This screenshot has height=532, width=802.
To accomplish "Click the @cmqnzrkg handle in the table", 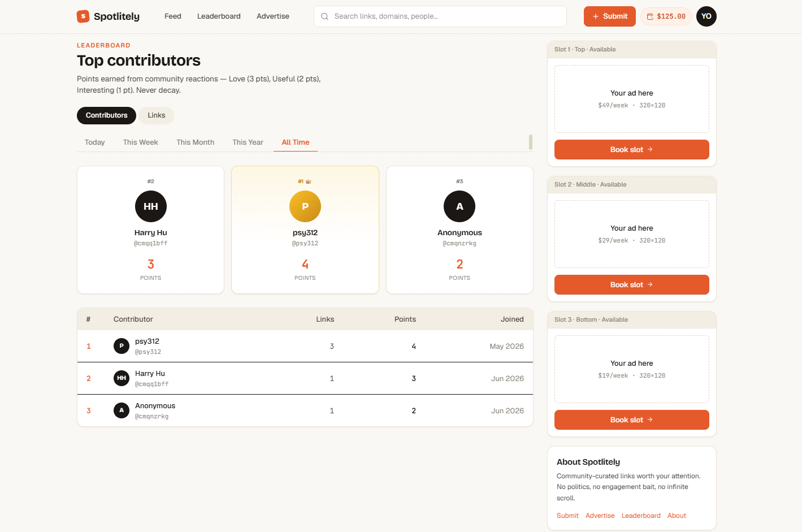I will [x=151, y=417].
